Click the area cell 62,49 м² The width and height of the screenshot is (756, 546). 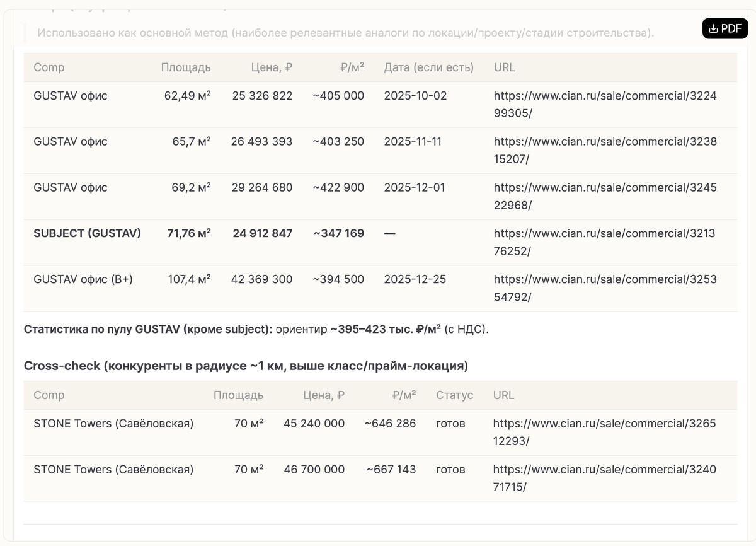tap(188, 96)
